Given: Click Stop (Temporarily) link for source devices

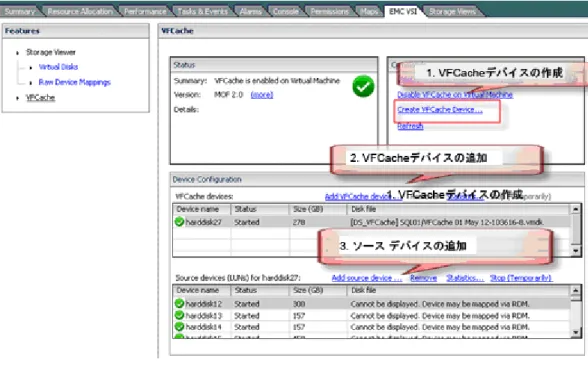Looking at the screenshot, I should (x=521, y=278).
